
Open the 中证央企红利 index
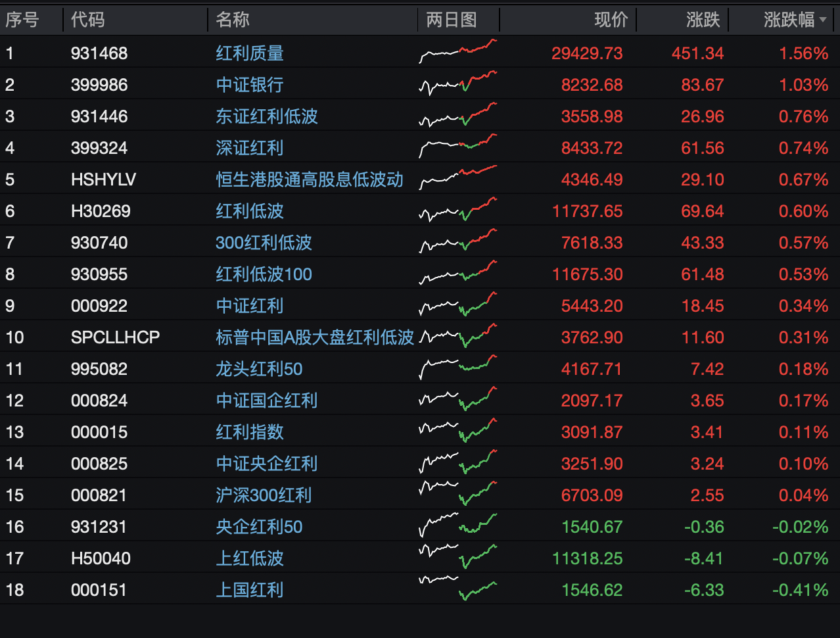(x=267, y=464)
